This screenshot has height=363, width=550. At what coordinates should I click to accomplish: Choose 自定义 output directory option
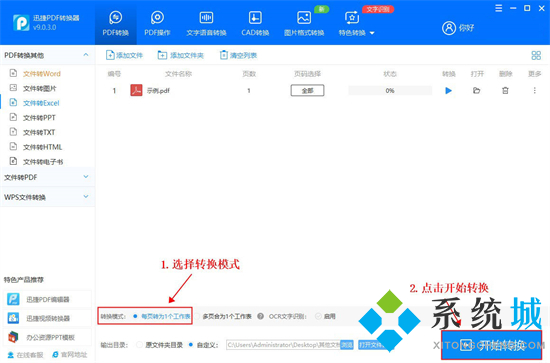pos(203,345)
